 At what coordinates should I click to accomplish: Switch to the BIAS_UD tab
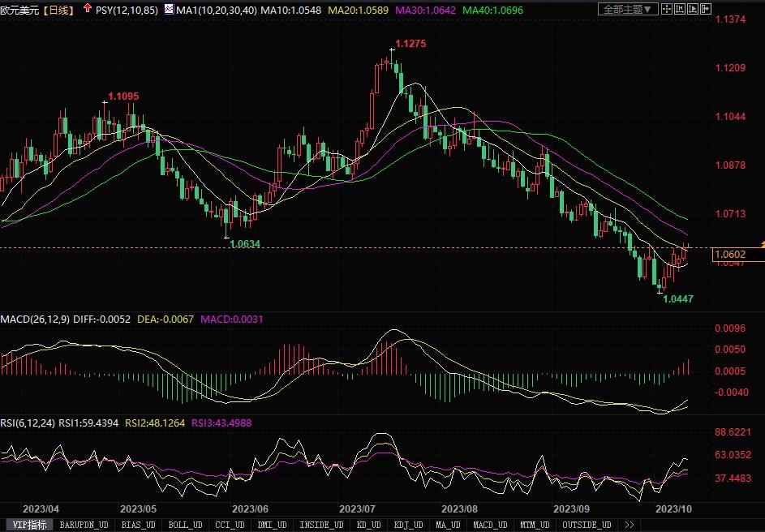(138, 525)
